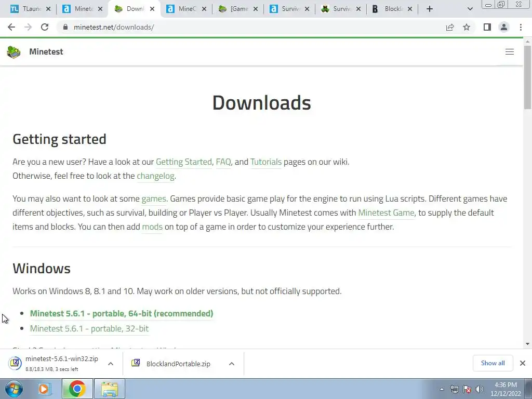Viewport: 532px width, 399px height.
Task: Close the Blockland tab
Action: (410, 9)
